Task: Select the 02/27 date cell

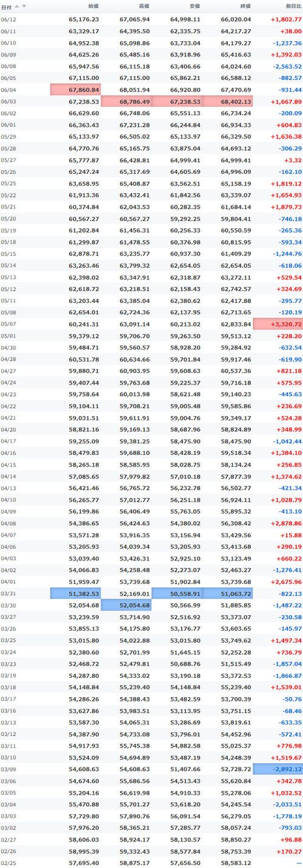Action: point(8,841)
